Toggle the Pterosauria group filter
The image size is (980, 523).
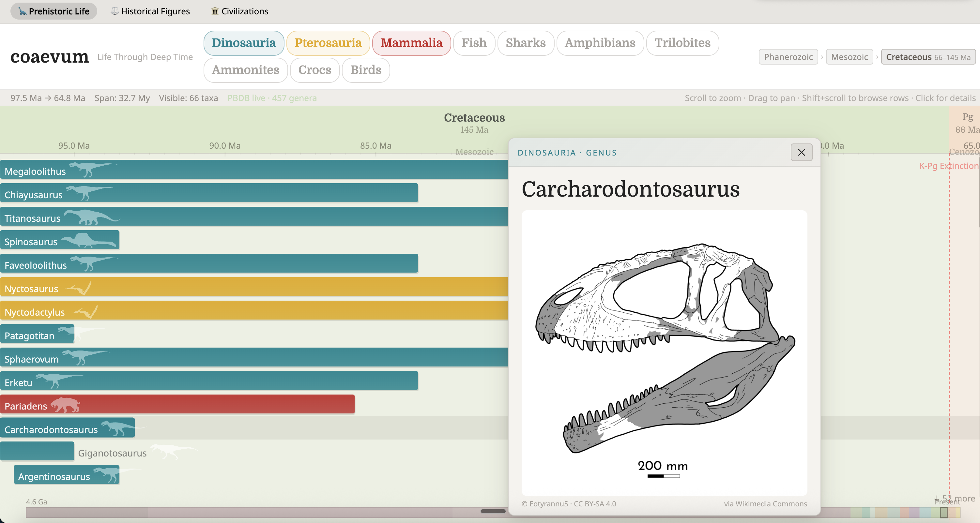click(x=328, y=43)
